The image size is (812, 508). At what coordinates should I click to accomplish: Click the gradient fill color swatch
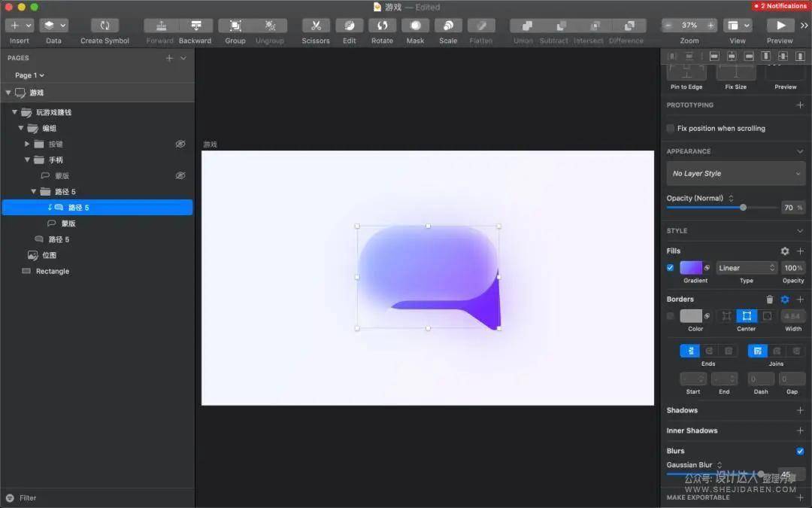pyautogui.click(x=691, y=268)
